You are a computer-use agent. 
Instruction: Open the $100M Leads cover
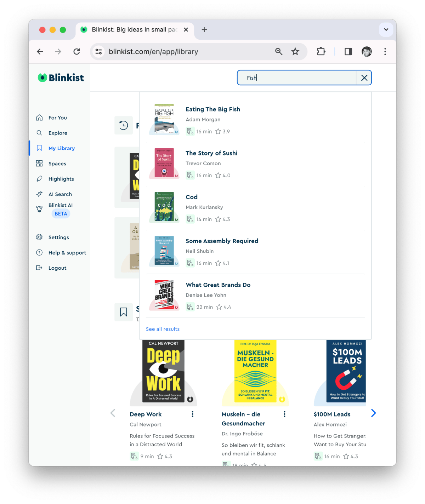[346, 371]
